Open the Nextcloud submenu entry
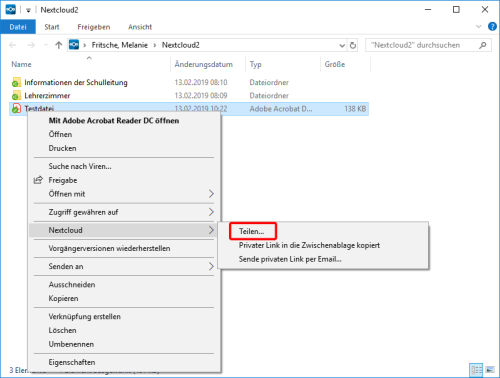The height and width of the screenshot is (378, 500). click(124, 230)
